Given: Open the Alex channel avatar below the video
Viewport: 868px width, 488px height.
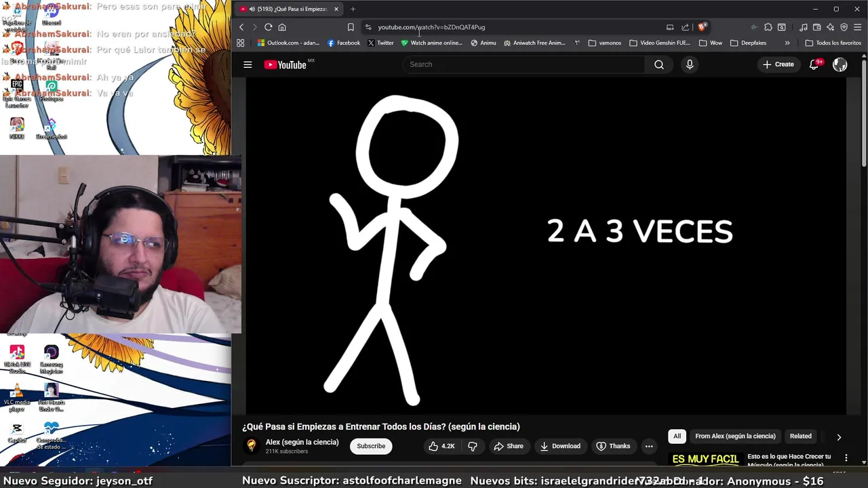Looking at the screenshot, I should 251,445.
